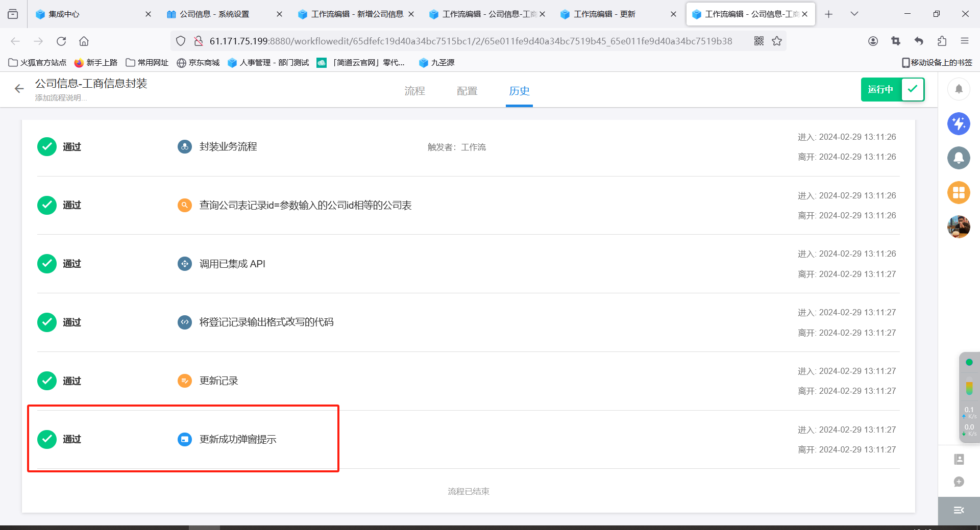Viewport: 980px width, 530px height.
Task: Open the 更新成功弹窗提示 history row
Action: click(x=468, y=440)
